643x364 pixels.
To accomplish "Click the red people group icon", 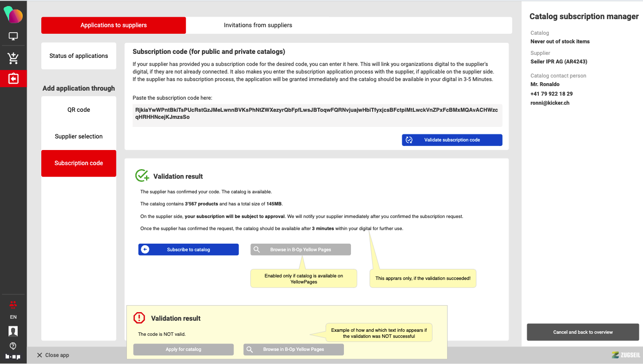I will (13, 304).
